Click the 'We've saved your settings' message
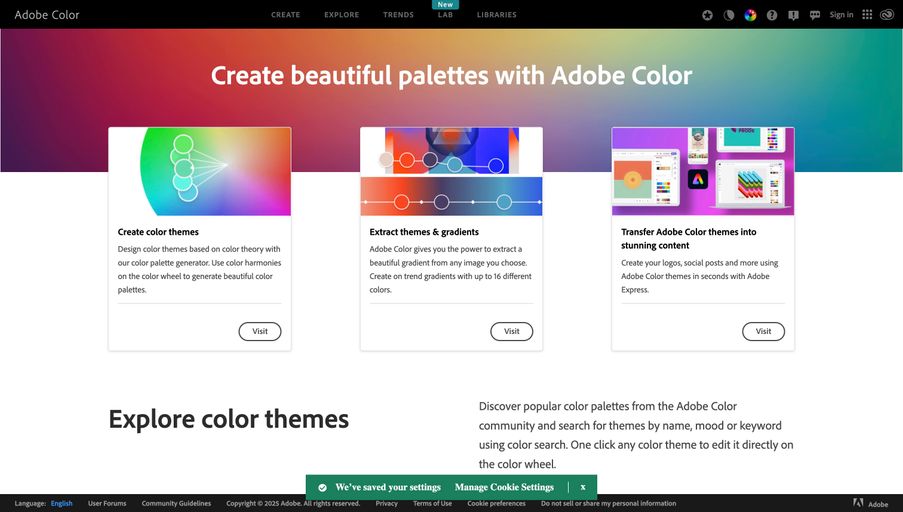Image resolution: width=903 pixels, height=512 pixels. [x=388, y=487]
